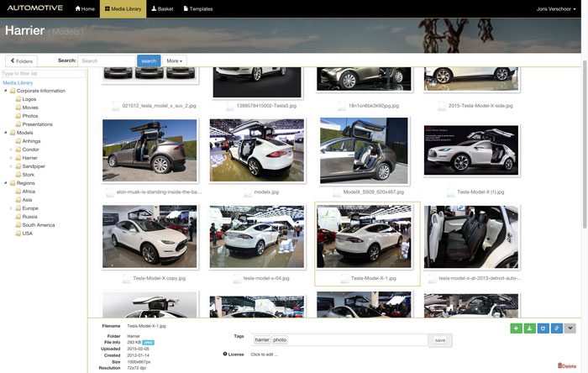Screen dimensions: 588x373
Task: Select the Asia folder
Action: (27, 200)
